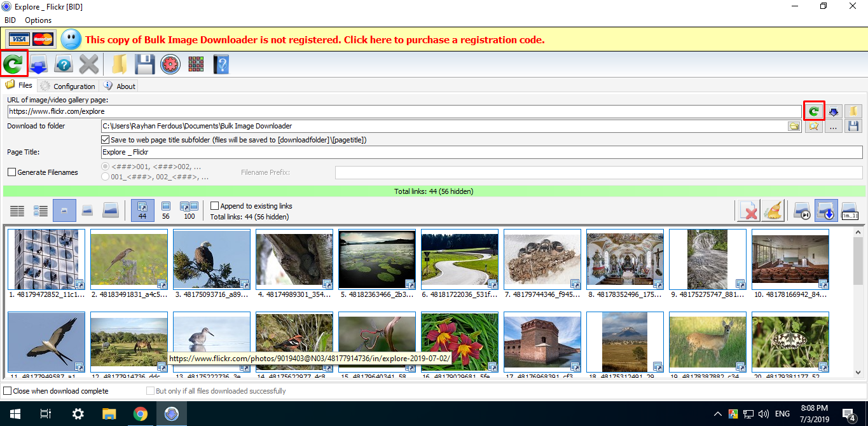Enable the Generate Filenames checkbox
868x426 pixels.
click(x=11, y=172)
